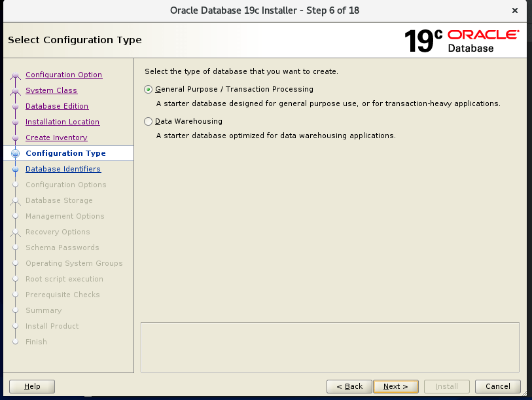Click the step bullet beside Database Edition
Image resolution: width=532 pixels, height=400 pixels.
click(15, 106)
